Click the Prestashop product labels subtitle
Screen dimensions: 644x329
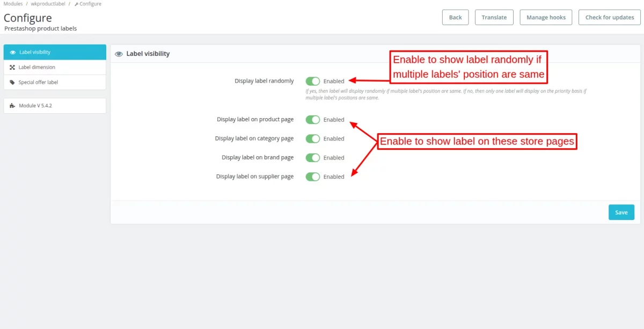(41, 28)
